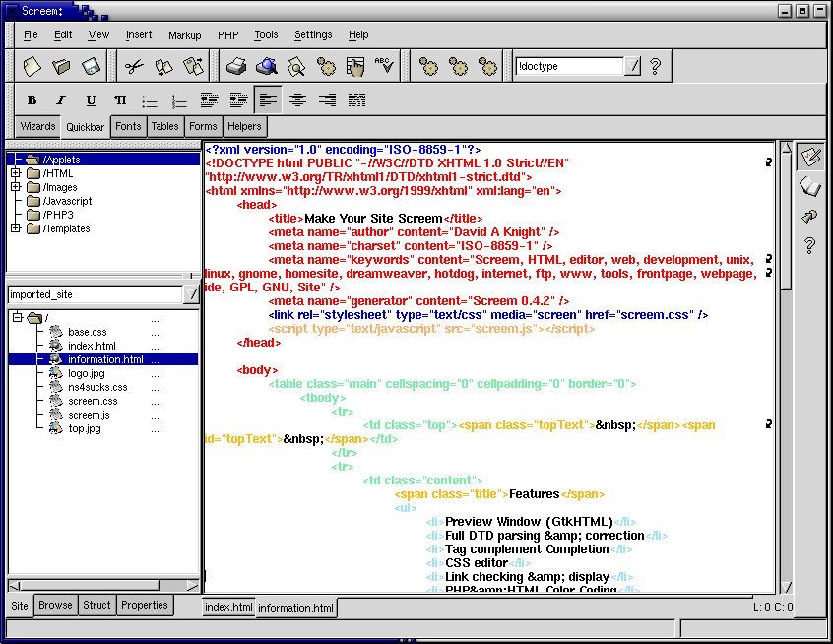Click the editor pencil icon in right sidebar

tap(810, 158)
